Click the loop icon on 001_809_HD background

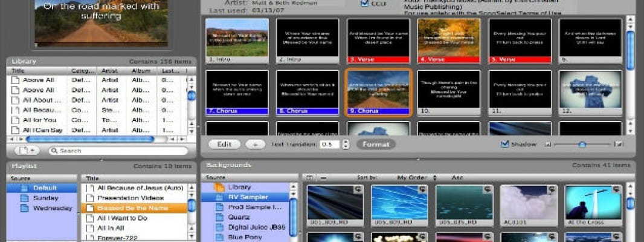pyautogui.click(x=359, y=189)
